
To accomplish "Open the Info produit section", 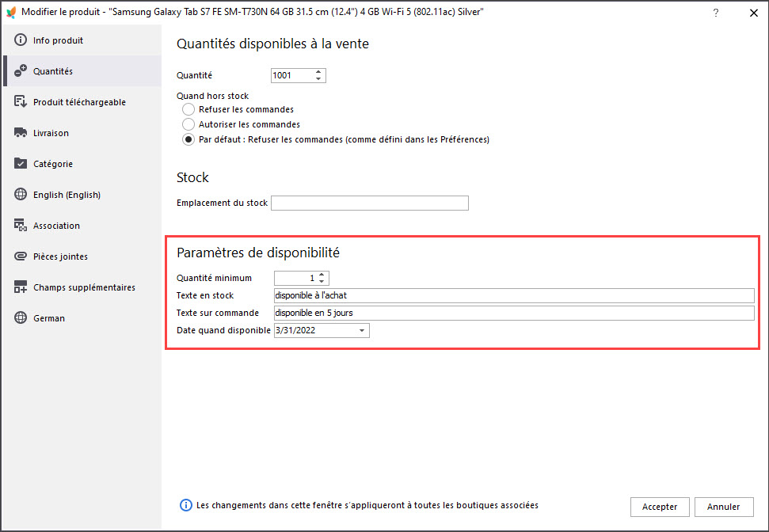I will click(82, 40).
